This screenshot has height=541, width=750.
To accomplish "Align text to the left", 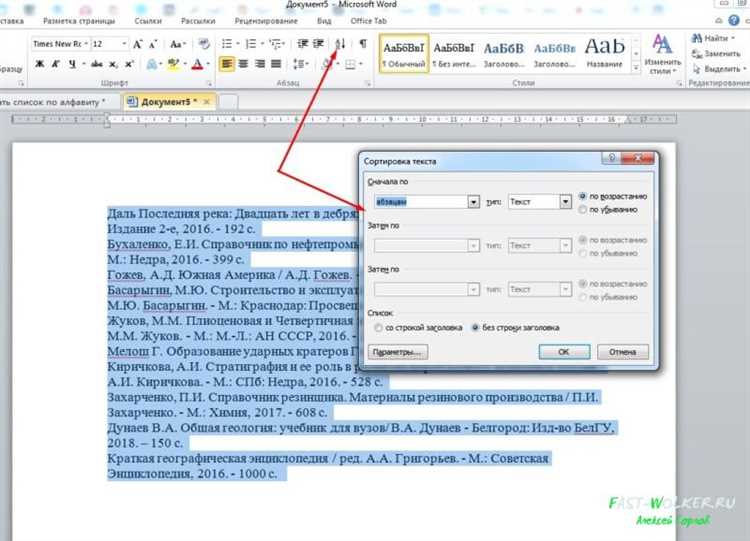I will [x=227, y=64].
